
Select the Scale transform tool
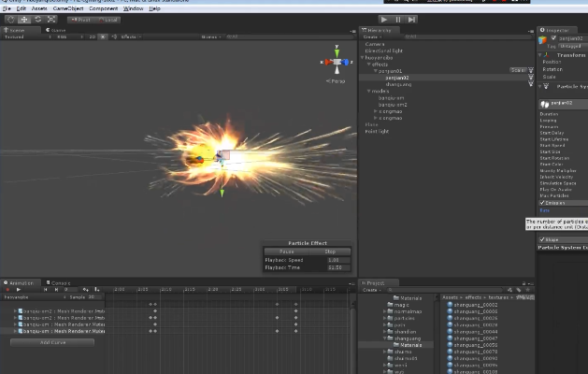click(x=51, y=20)
